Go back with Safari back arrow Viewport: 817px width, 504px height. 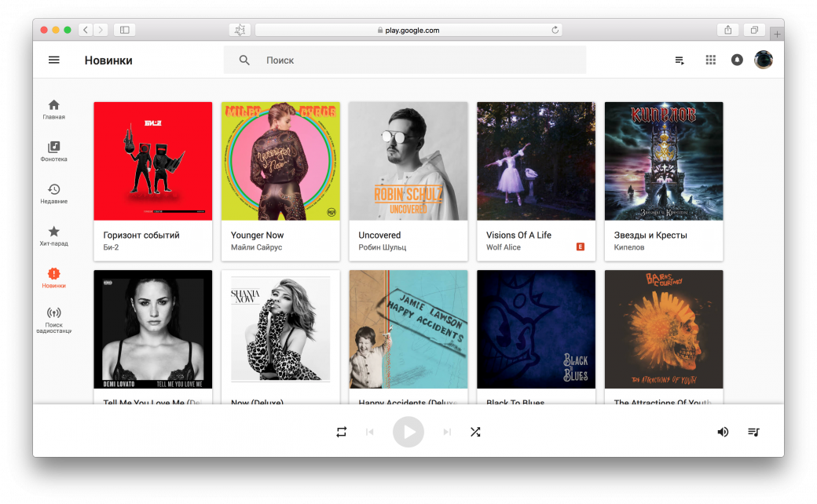tap(86, 30)
